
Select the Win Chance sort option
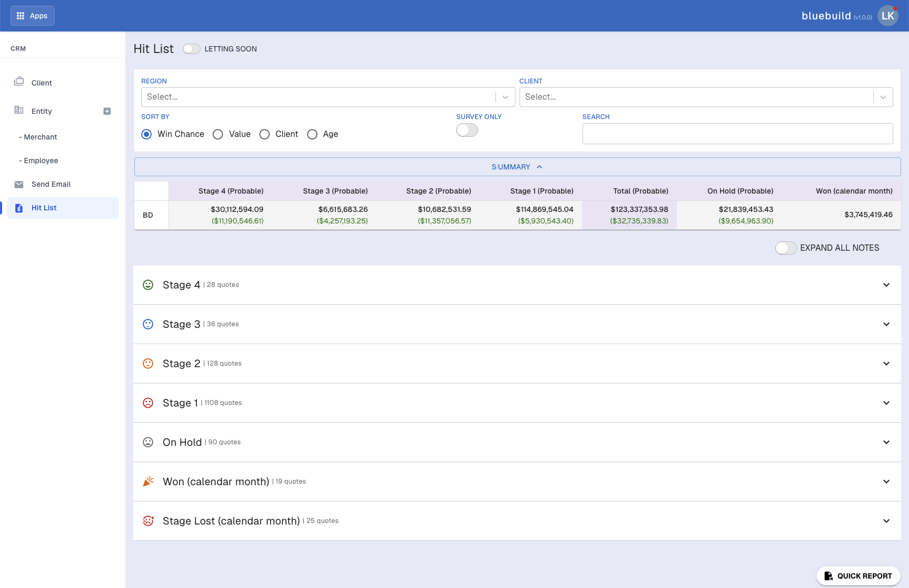[x=146, y=134]
